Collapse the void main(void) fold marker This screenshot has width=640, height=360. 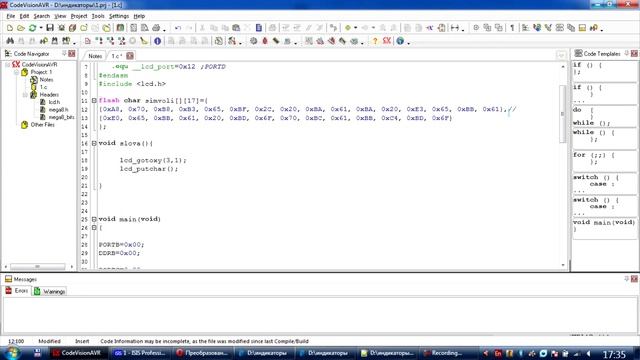tap(94, 219)
